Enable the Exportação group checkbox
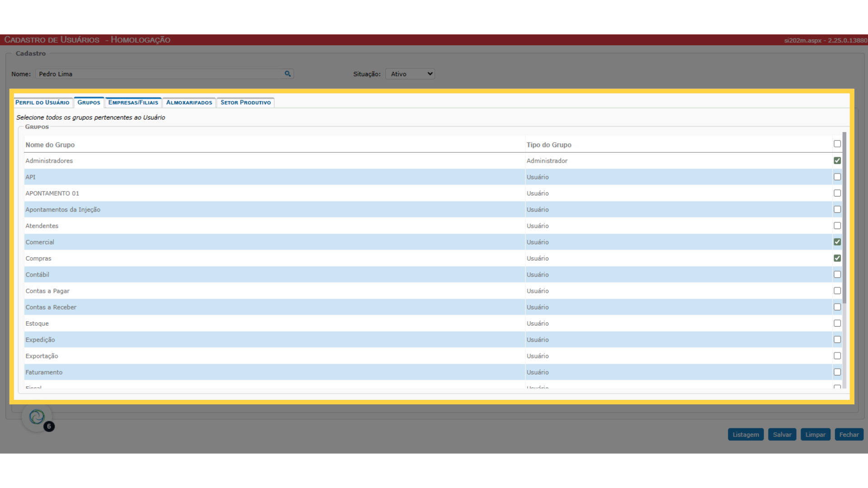 point(837,356)
